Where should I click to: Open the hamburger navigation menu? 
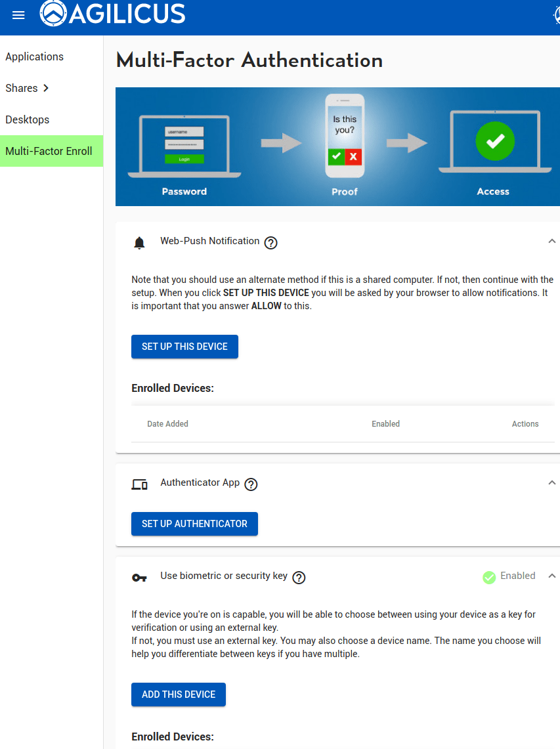pos(18,15)
